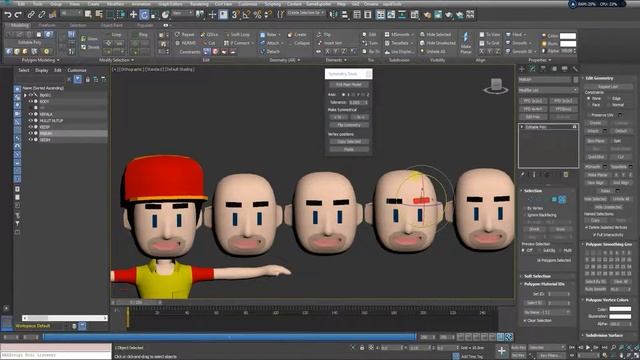Screen dimensions: 640x360
Task: Toggle visibility eye of the MULUT NUTUP object
Action: point(31,121)
